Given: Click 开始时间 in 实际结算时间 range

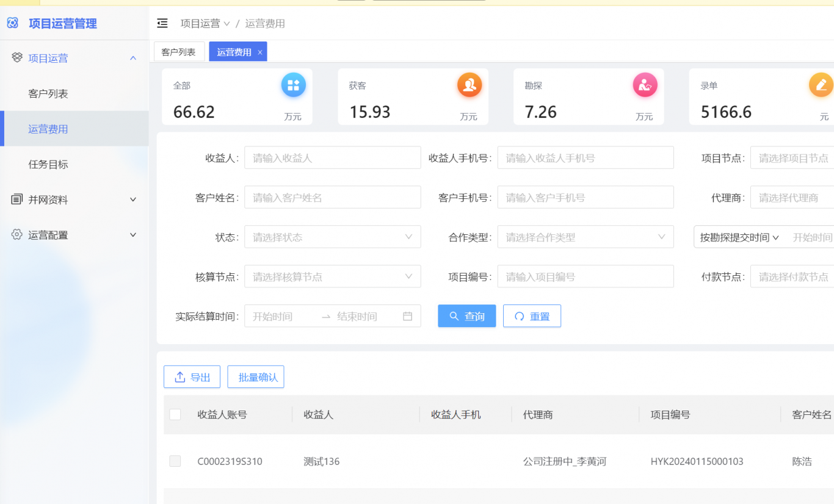Looking at the screenshot, I should point(273,316).
